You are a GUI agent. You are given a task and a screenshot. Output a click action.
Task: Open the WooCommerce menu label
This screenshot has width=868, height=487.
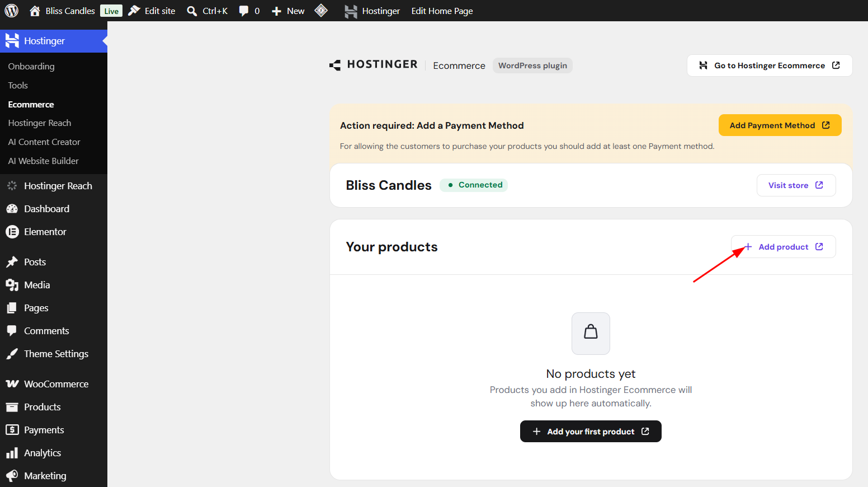pyautogui.click(x=56, y=384)
